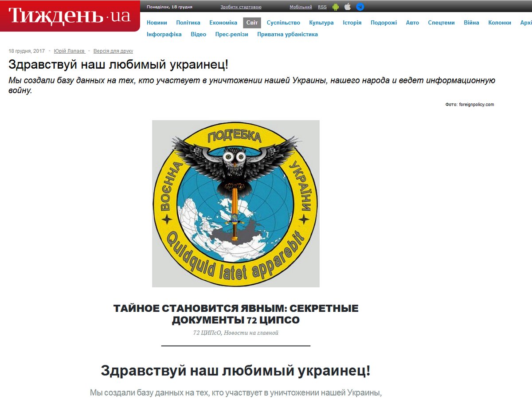Open the Android app icon
Screen dimensions: 532x400
pos(336,7)
